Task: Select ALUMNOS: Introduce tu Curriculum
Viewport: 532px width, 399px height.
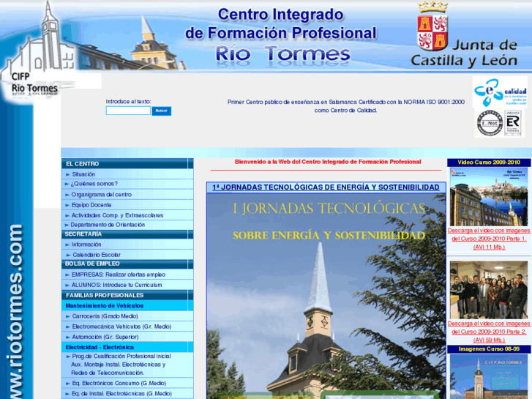Action: [x=116, y=285]
